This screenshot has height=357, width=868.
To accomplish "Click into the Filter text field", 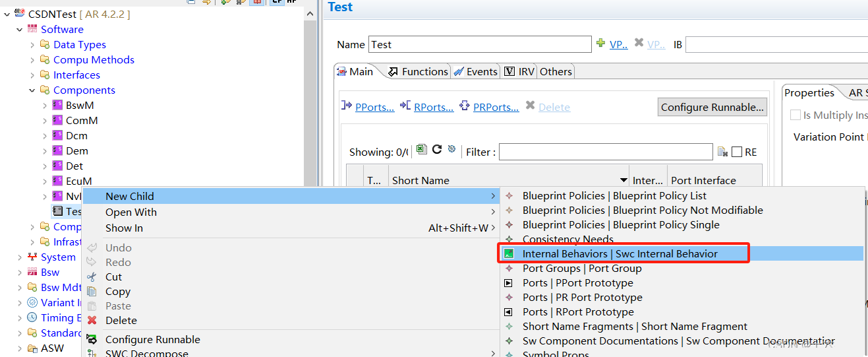I will 605,152.
